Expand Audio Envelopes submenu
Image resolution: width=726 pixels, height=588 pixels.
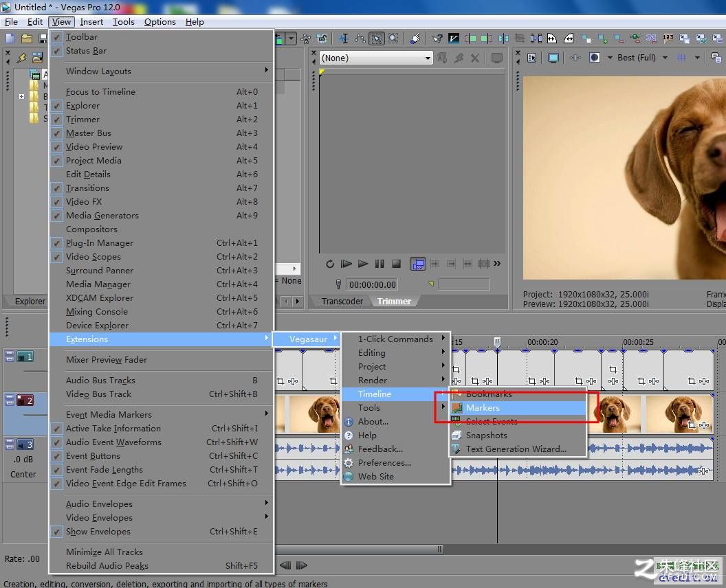click(162, 504)
